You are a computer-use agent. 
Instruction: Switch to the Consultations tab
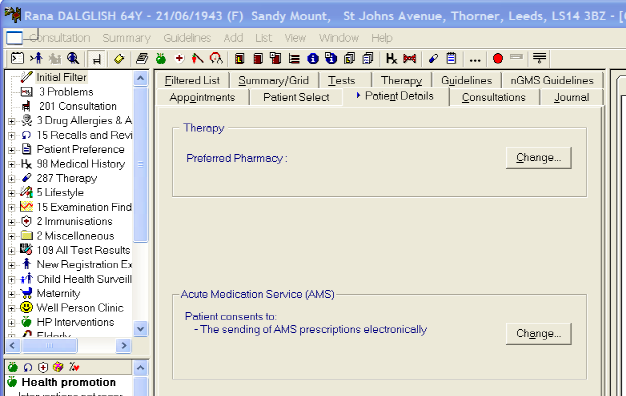point(493,97)
